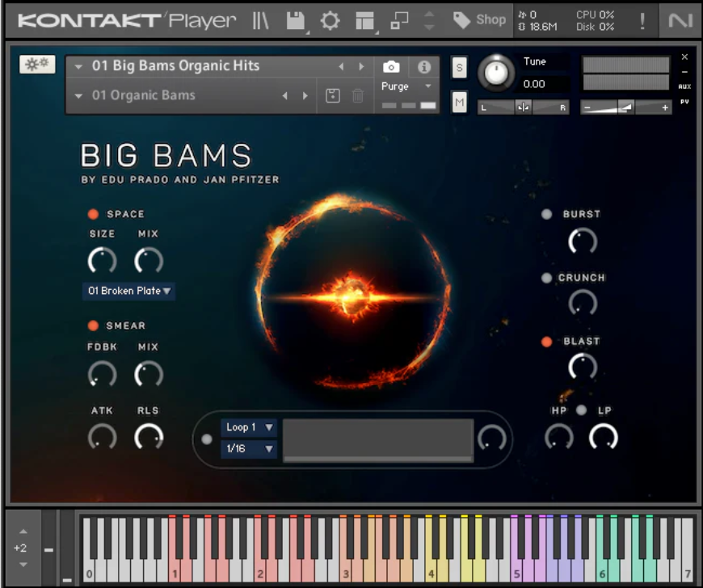Open the 01 Organic Bams snapshot menu
Image resolution: width=703 pixels, height=588 pixels.
[78, 95]
